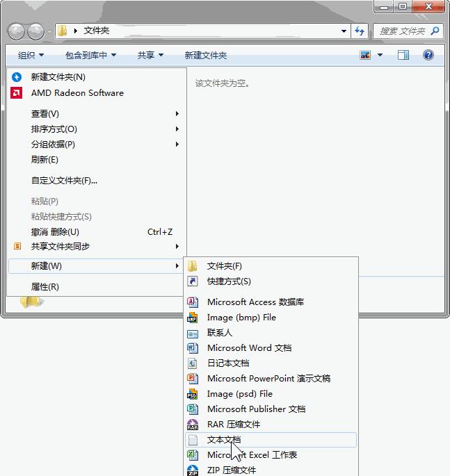Click the Word document icon
The width and height of the screenshot is (450, 476).
(x=193, y=348)
